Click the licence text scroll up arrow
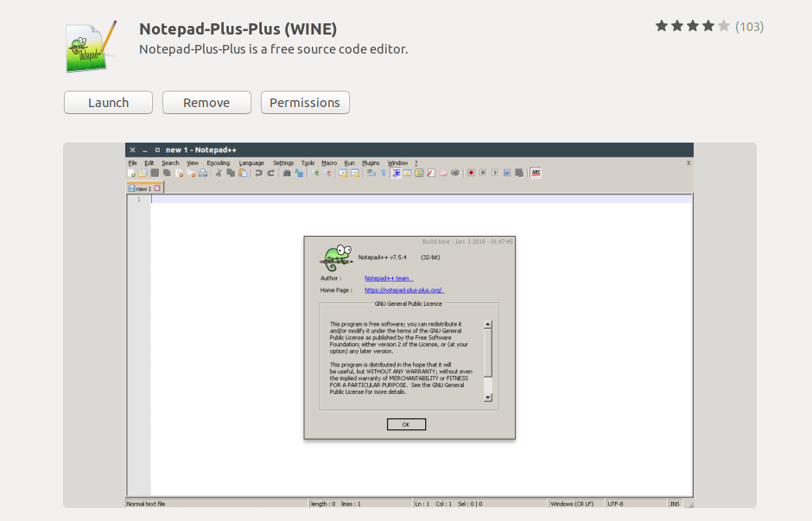This screenshot has width=812, height=521. (x=488, y=324)
